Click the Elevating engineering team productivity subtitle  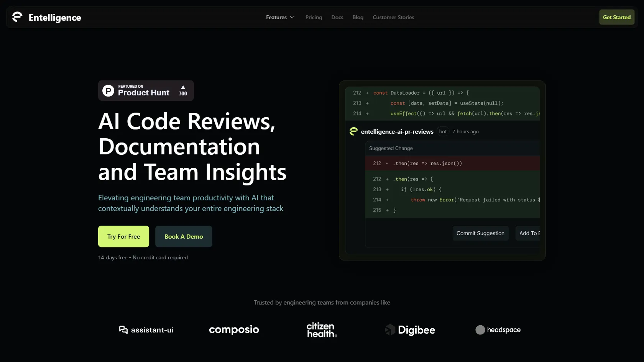coord(191,203)
